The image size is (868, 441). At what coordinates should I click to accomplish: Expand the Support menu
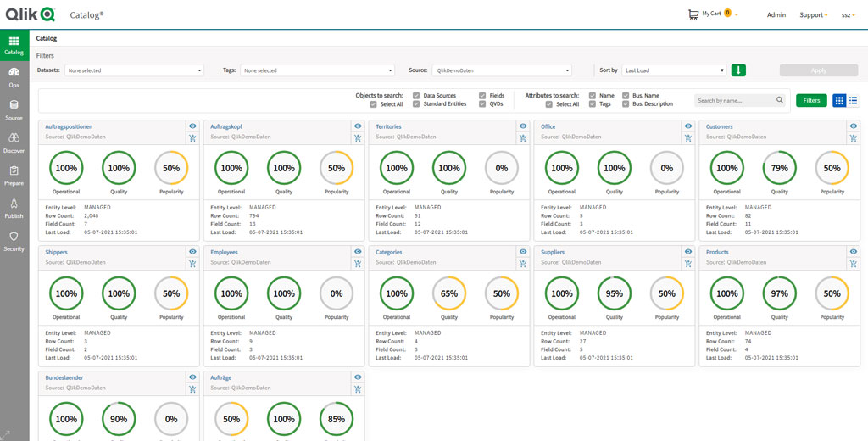click(813, 15)
